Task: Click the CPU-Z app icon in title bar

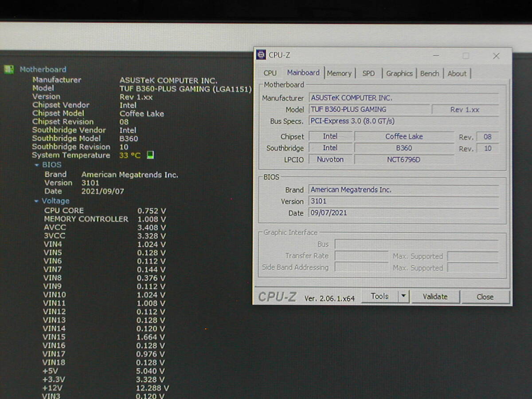Action: click(262, 55)
